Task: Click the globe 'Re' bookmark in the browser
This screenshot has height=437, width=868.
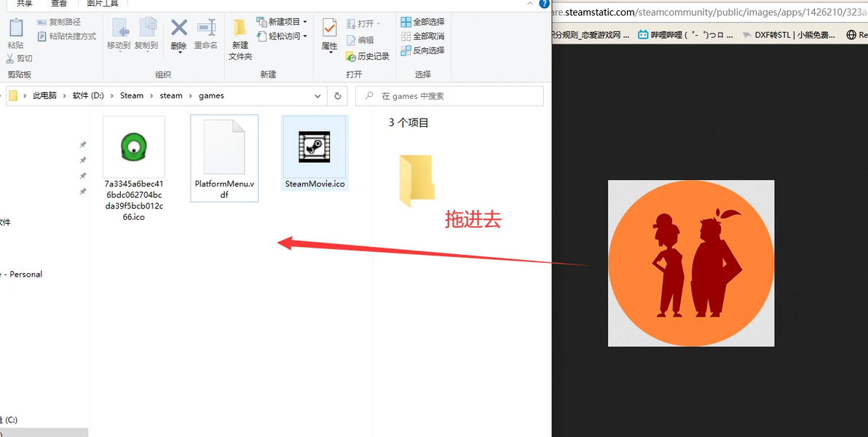Action: [x=857, y=34]
